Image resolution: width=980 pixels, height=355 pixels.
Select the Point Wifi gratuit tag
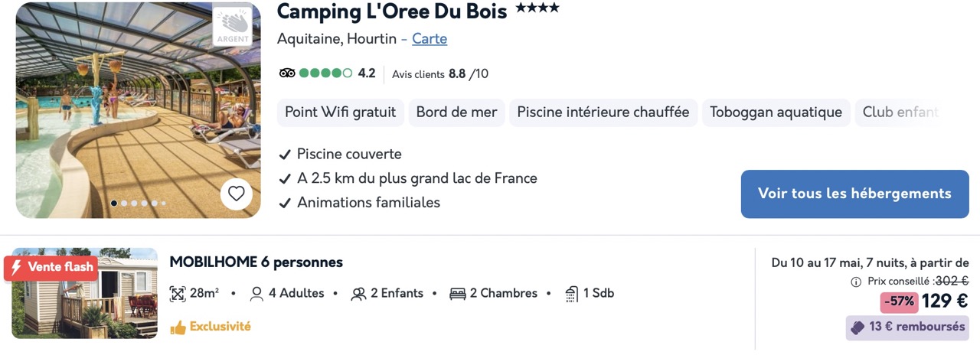[340, 112]
